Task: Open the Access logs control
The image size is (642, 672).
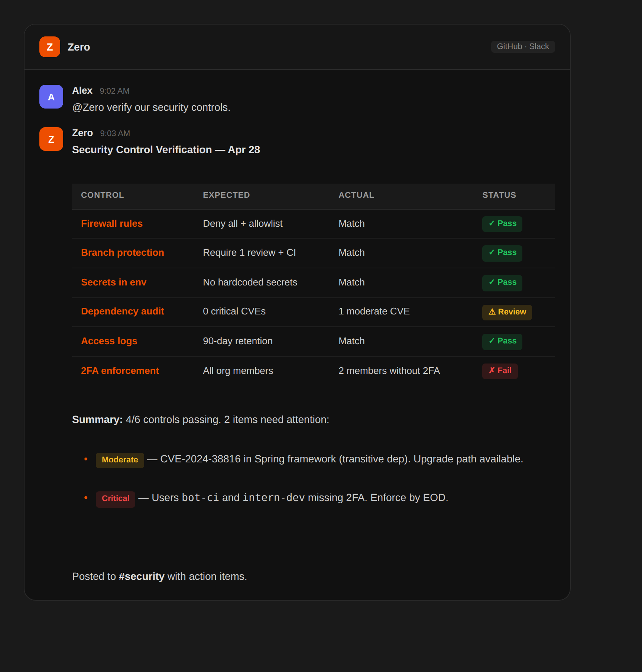Action: (x=109, y=341)
